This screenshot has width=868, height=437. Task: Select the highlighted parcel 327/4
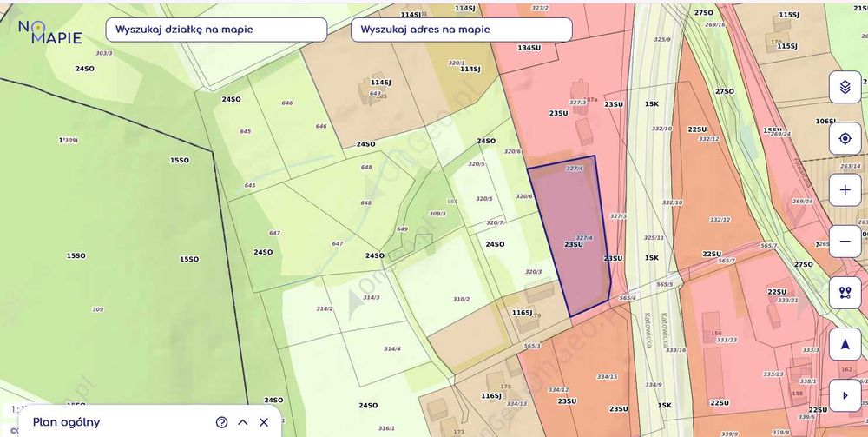[x=570, y=235]
